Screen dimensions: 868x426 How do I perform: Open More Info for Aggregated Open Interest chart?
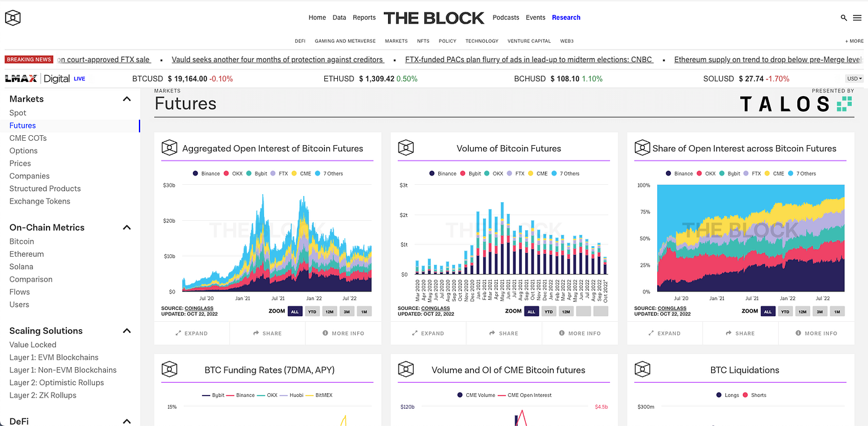tap(343, 334)
